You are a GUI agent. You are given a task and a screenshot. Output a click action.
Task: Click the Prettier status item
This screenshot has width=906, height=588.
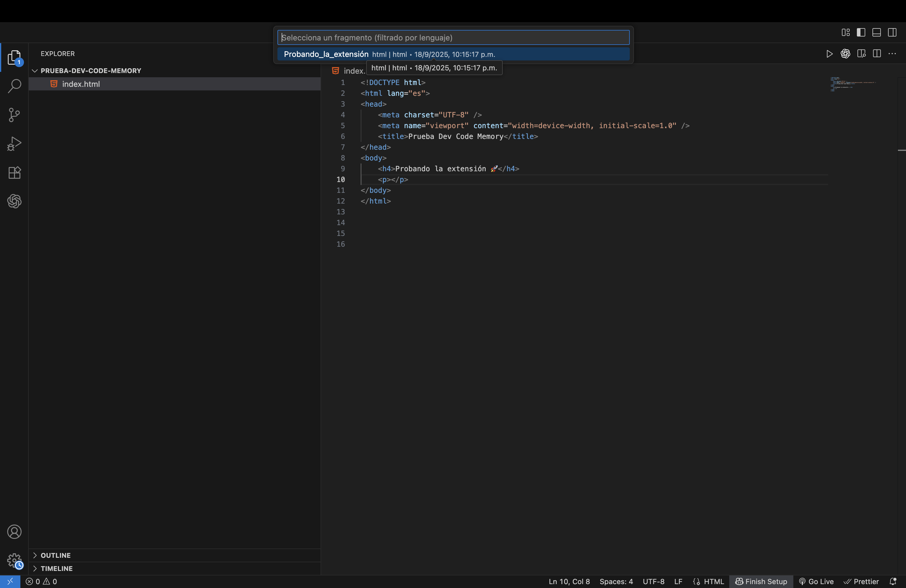point(861,581)
